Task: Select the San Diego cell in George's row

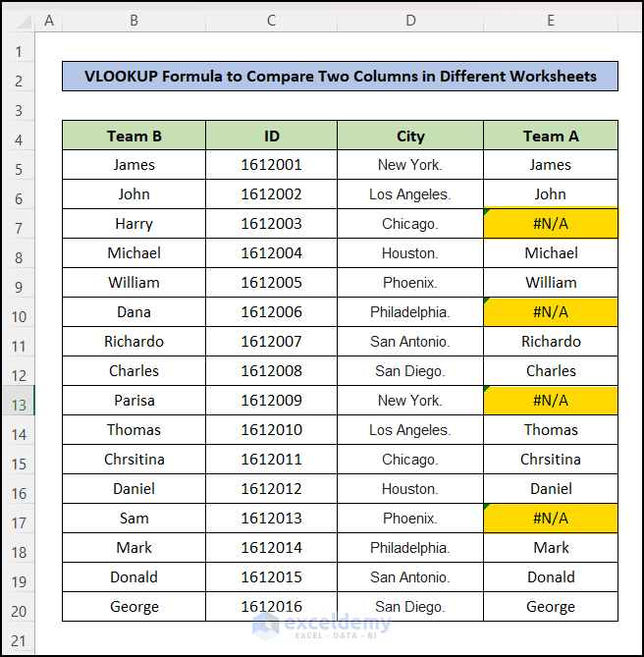Action: (410, 607)
